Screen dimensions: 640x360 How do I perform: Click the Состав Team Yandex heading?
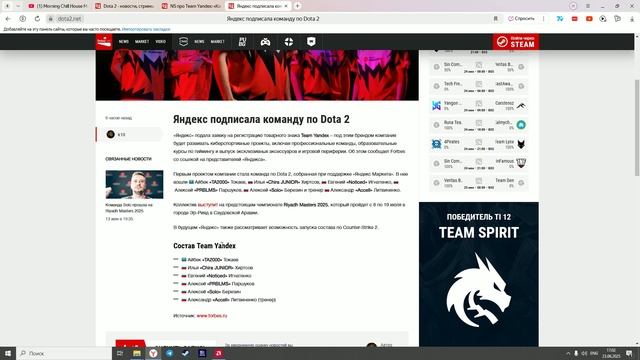click(x=204, y=246)
